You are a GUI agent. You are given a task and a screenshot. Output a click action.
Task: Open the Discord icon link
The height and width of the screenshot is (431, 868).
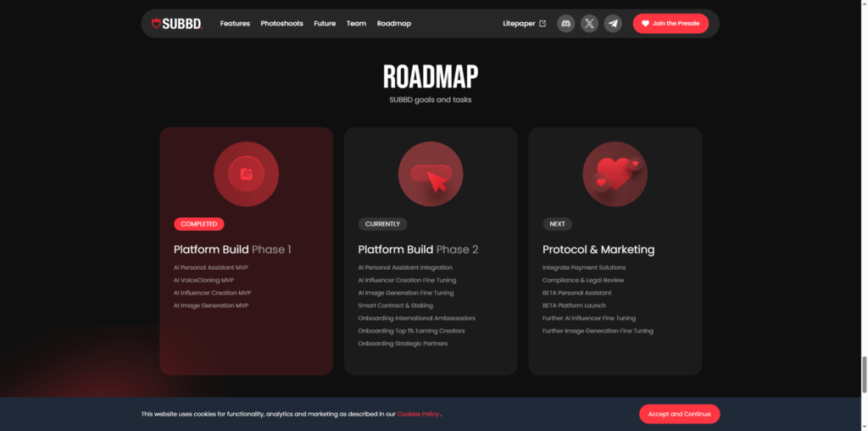(x=565, y=23)
